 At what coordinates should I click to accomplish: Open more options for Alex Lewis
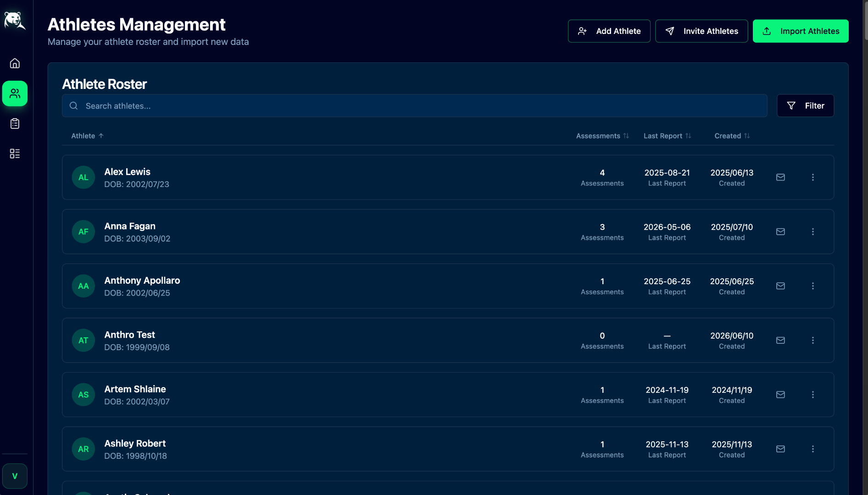[x=812, y=177]
